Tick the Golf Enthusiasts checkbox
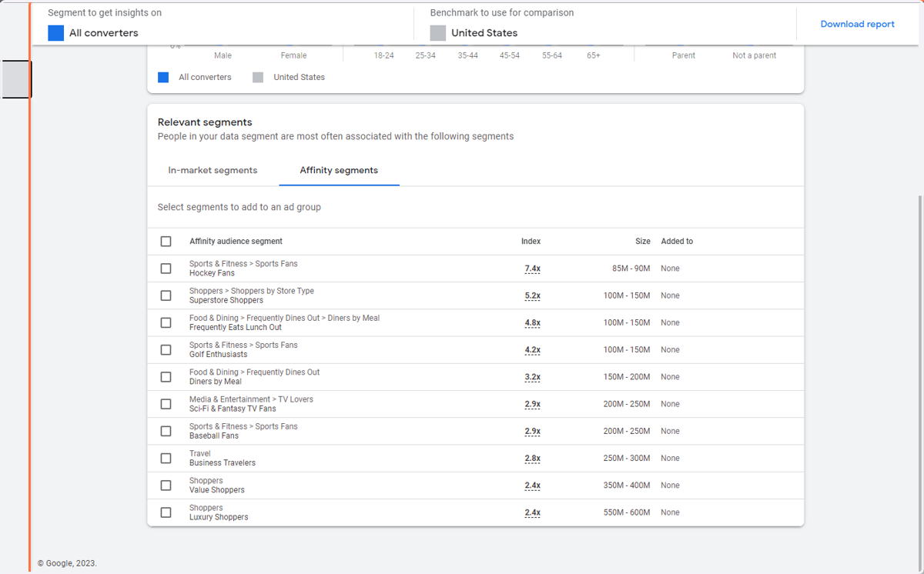 point(166,349)
